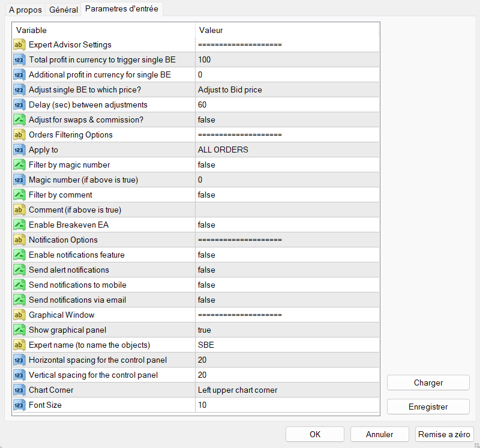The height and width of the screenshot is (448, 480).
Task: Toggle the Enable Breakeven EA false value
Action: pyautogui.click(x=206, y=225)
